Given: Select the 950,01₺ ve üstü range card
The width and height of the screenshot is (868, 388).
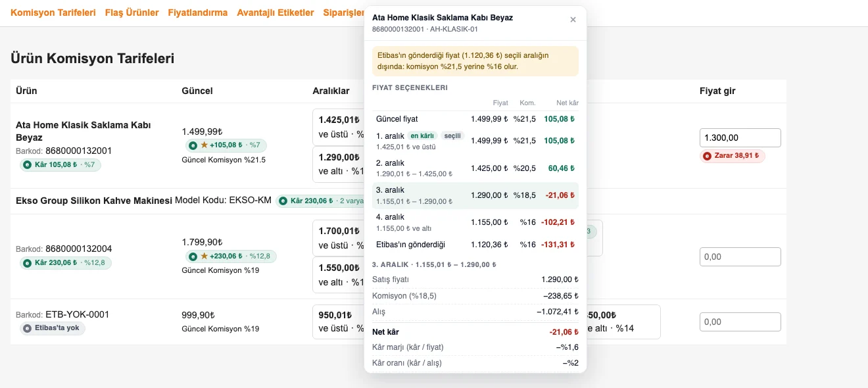Looking at the screenshot, I should point(339,322).
